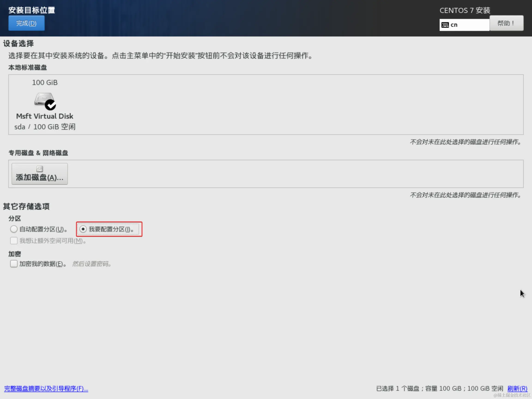
Task: Click the small disk icon in 添加磁盘 button
Action: 40,169
